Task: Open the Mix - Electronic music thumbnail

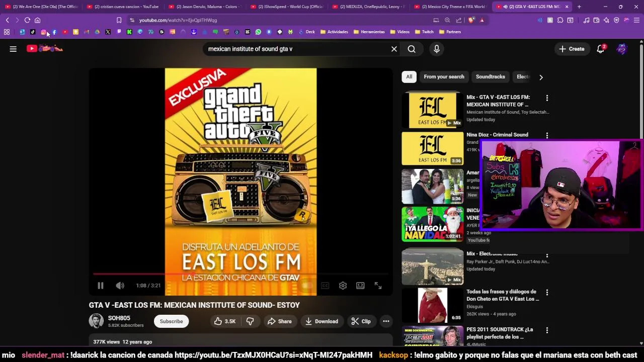Action: 433,266
